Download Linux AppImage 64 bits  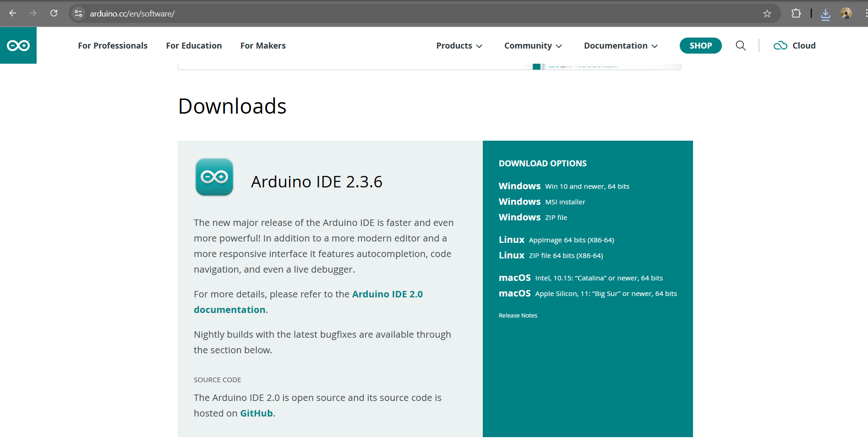pyautogui.click(x=557, y=240)
